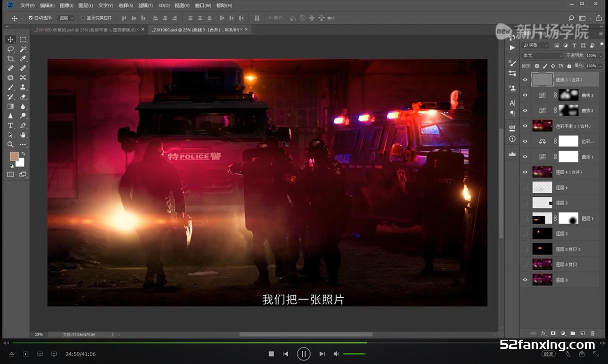This screenshot has width=608, height=364.
Task: Open the 文件(F) menu
Action: pyautogui.click(x=27, y=6)
